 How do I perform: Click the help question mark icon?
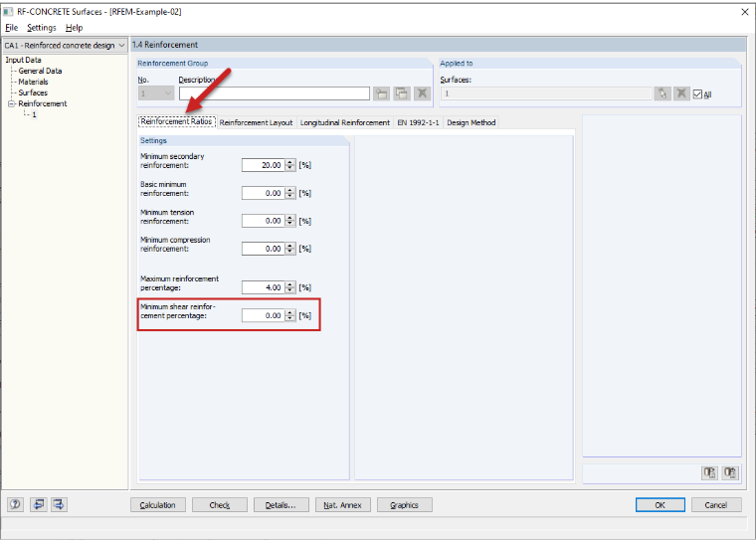click(x=16, y=505)
